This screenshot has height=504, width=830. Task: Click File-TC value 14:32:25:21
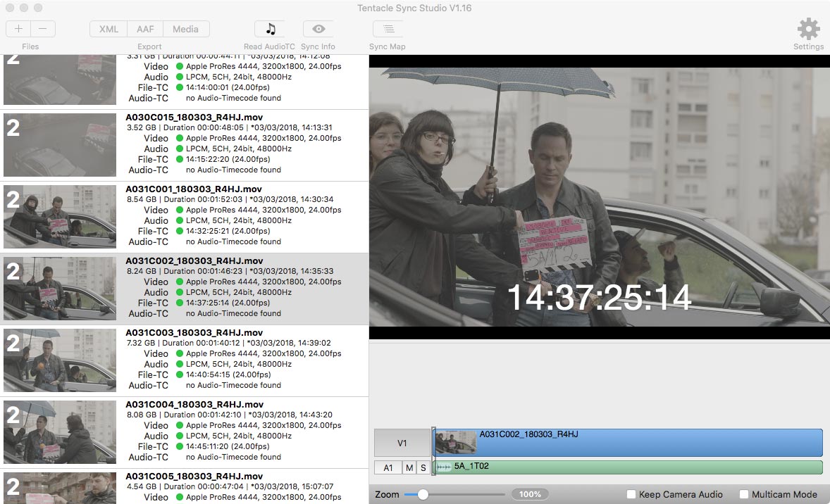[x=228, y=231]
